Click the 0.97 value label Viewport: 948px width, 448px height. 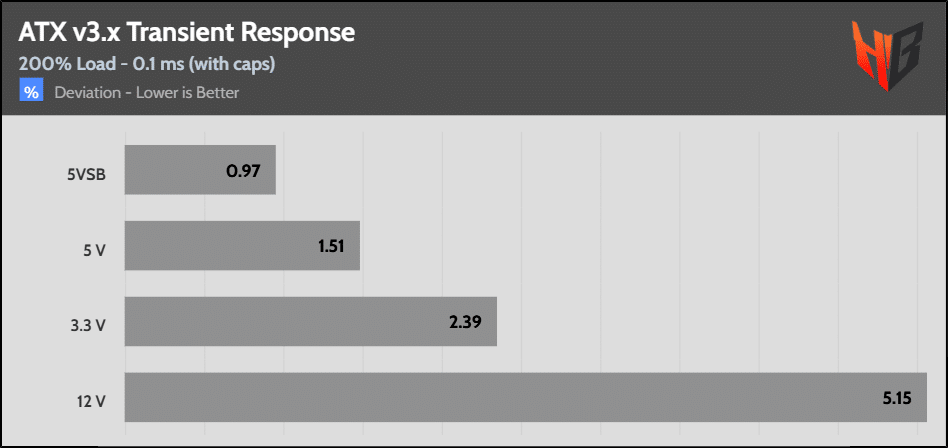coord(243,170)
